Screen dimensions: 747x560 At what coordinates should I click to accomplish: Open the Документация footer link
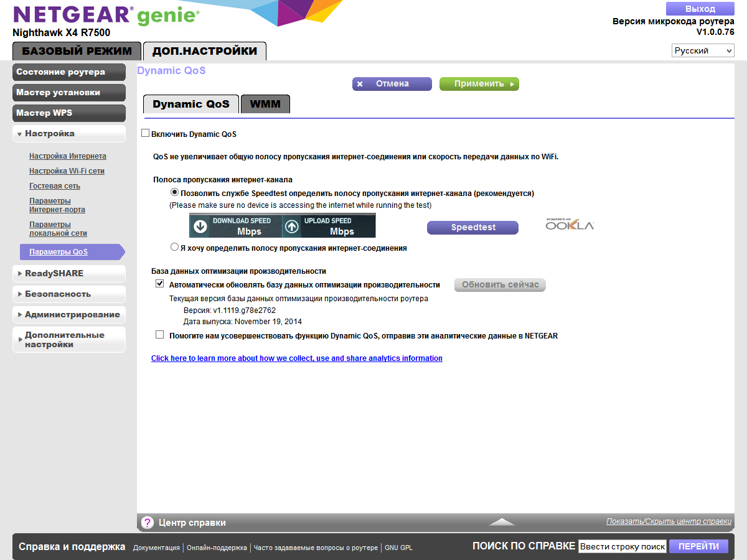click(156, 548)
